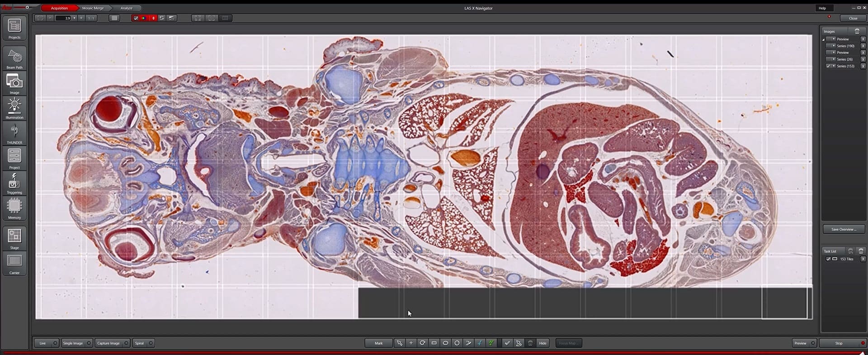This screenshot has width=868, height=355.
Task: Adjust the red slider beside Leica logo
Action: [27, 7]
